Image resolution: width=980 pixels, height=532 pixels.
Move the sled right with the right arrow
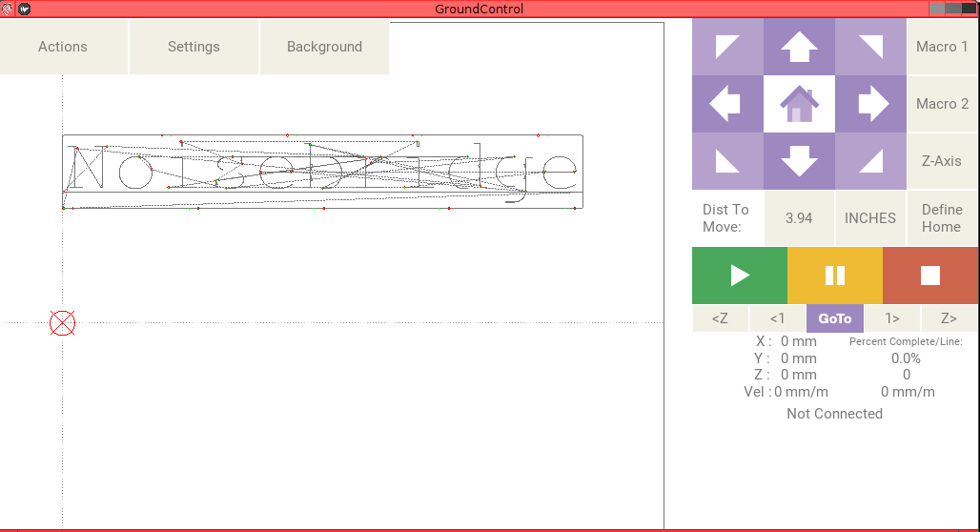pyautogui.click(x=871, y=104)
